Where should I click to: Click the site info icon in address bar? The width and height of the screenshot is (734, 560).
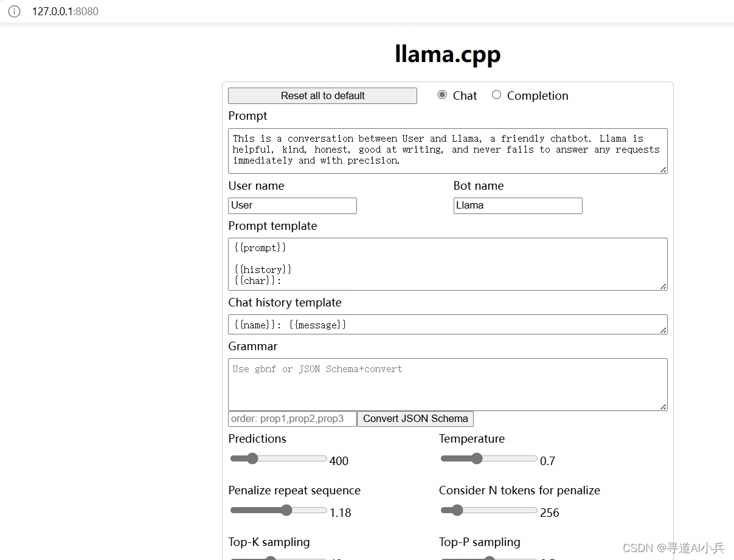click(x=14, y=12)
